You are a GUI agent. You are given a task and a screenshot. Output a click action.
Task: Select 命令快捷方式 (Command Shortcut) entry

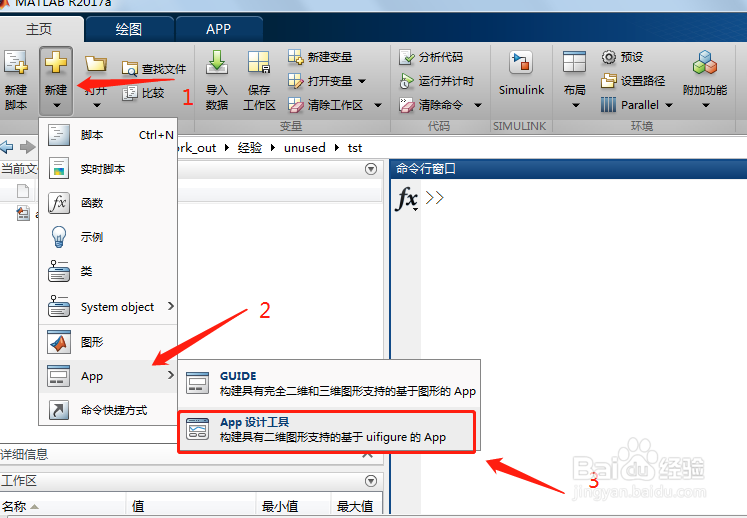tap(108, 410)
